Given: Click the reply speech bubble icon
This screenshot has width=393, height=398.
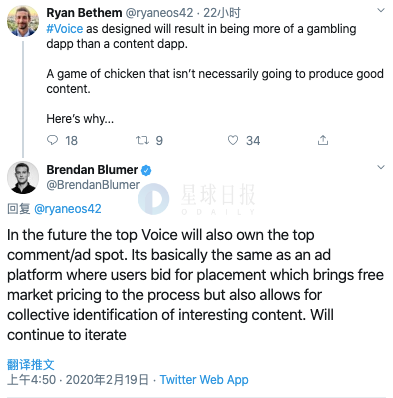Looking at the screenshot, I should 52,140.
